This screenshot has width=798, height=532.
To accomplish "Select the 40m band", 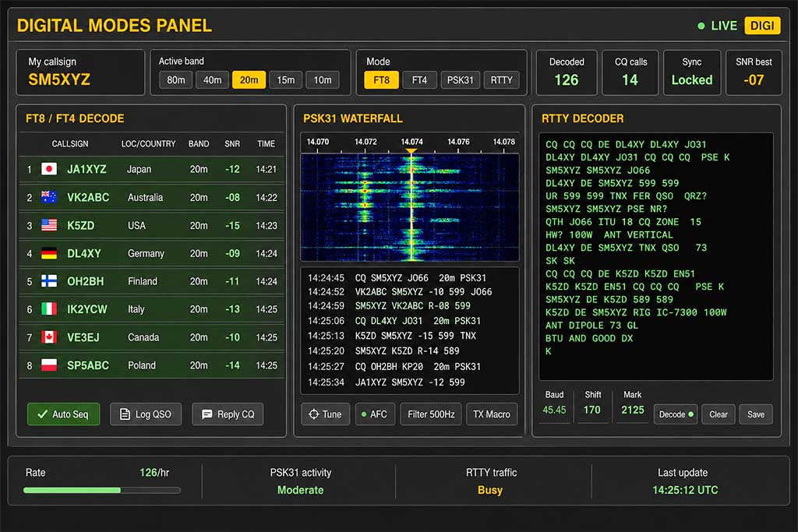I will [x=212, y=80].
